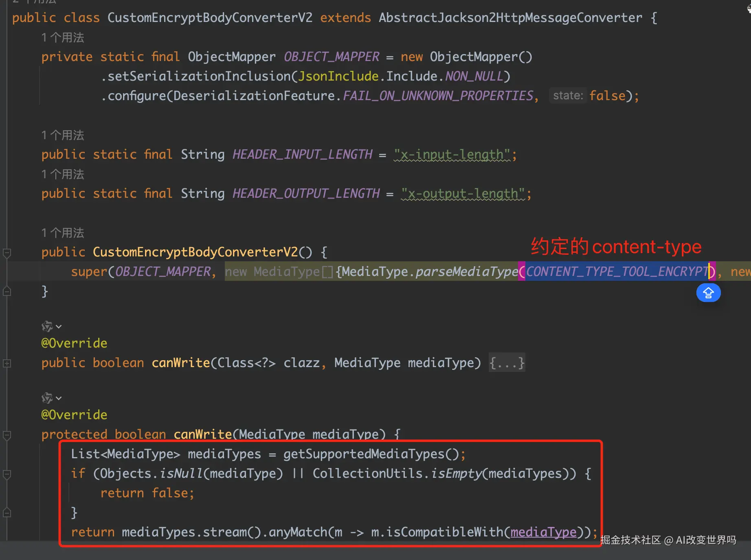Click the class name CustomEncryptBodyConverterV2 in the class declaration

210,17
